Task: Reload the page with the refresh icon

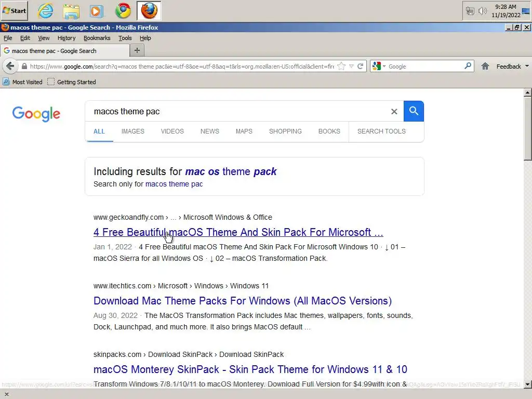Action: click(361, 66)
